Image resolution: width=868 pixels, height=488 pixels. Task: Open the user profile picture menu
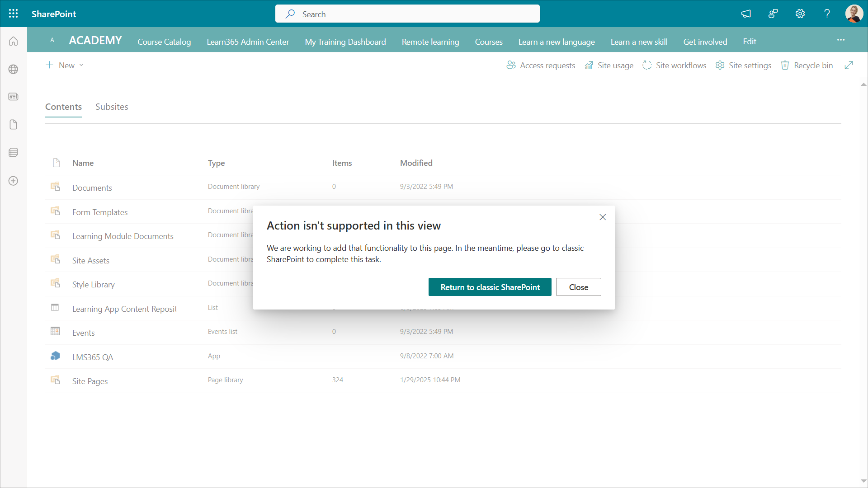854,14
